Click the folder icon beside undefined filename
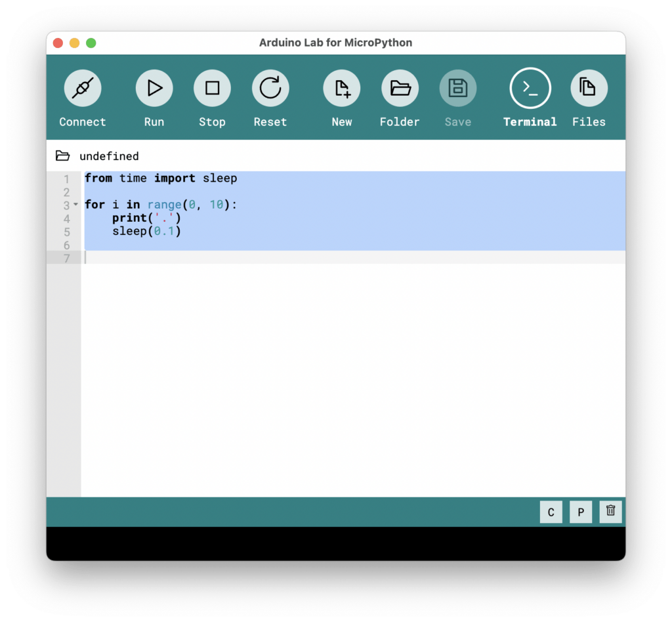This screenshot has width=672, height=622. pyautogui.click(x=63, y=155)
